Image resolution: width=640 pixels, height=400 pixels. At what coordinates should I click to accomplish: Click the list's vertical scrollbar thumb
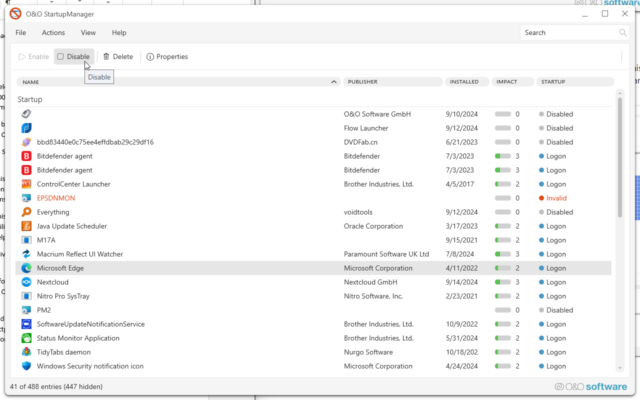point(620,157)
